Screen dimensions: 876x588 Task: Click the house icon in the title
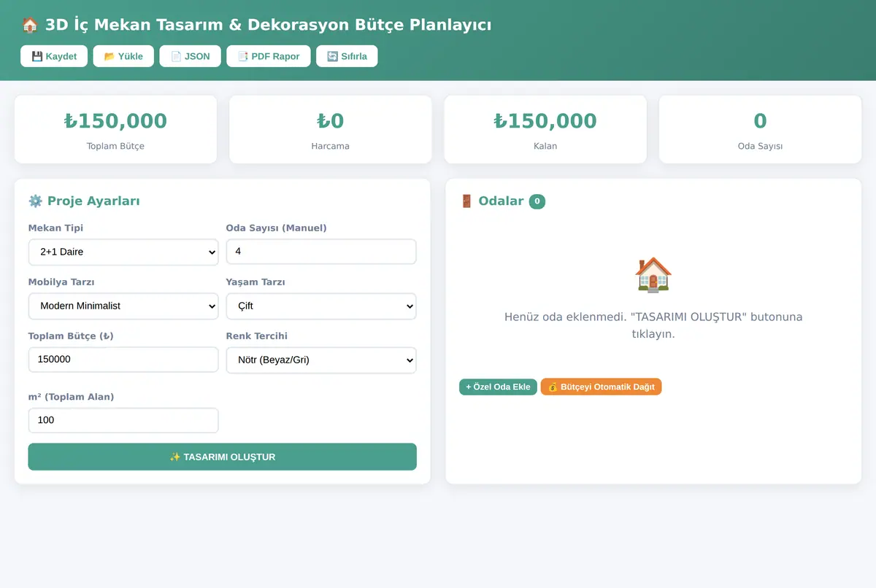coord(30,25)
